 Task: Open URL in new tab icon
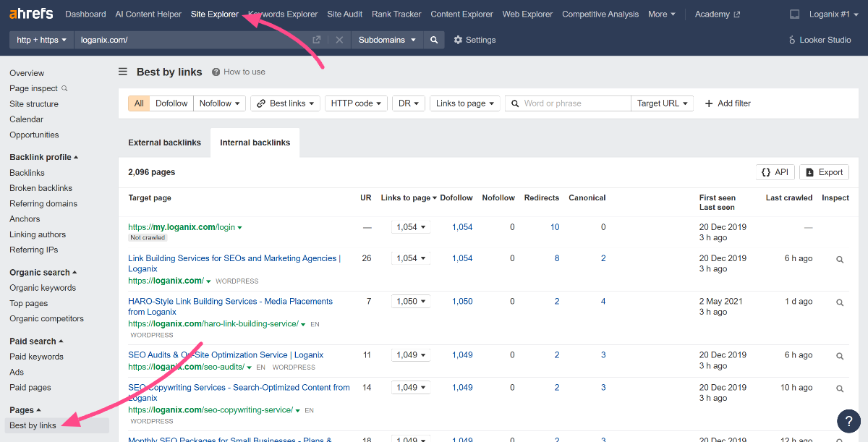317,40
